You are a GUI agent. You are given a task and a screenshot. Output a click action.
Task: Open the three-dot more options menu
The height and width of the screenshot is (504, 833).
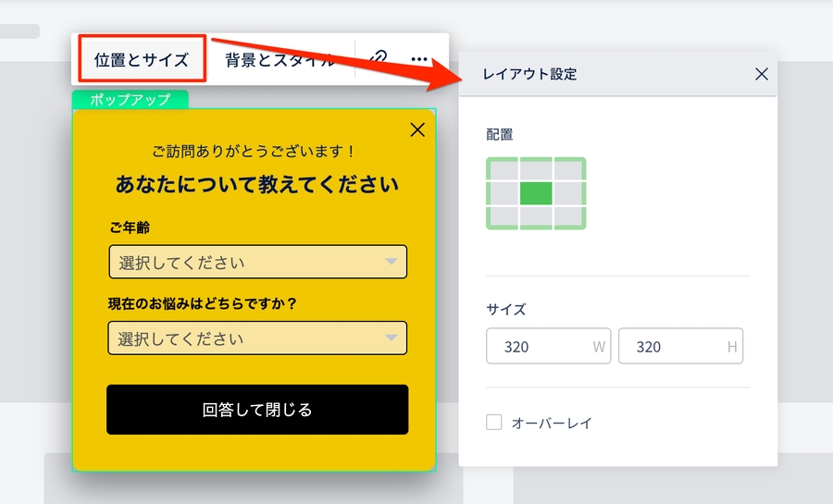click(419, 59)
